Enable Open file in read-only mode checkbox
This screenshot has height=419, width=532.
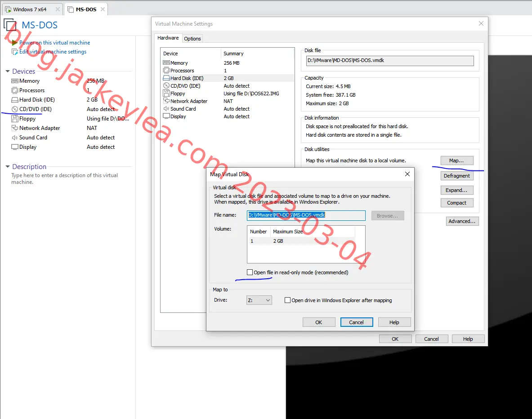pyautogui.click(x=250, y=272)
